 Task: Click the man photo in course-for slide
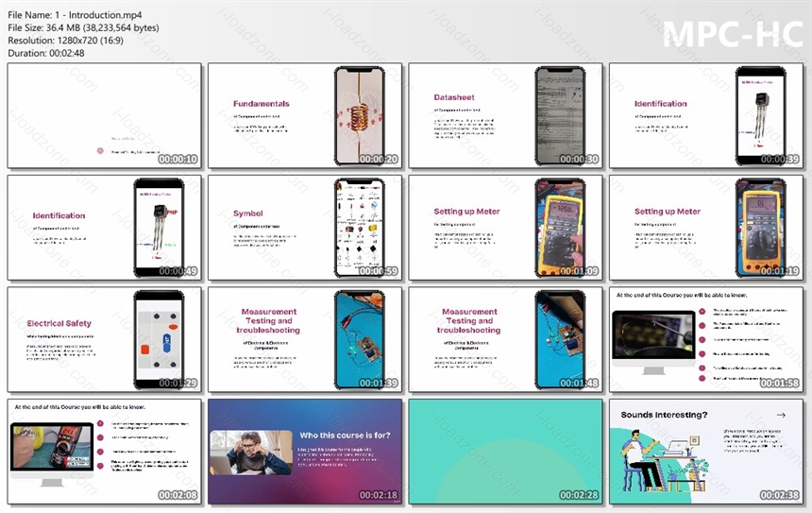251,453
